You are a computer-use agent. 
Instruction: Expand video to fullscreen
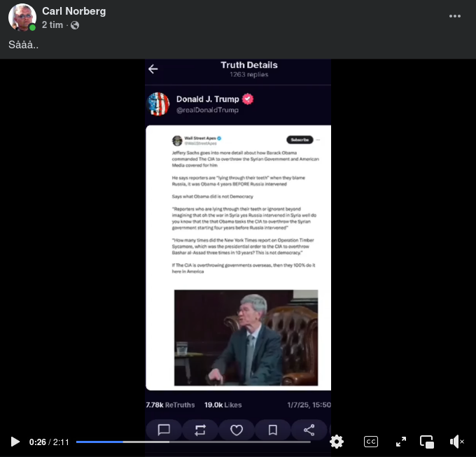click(401, 442)
